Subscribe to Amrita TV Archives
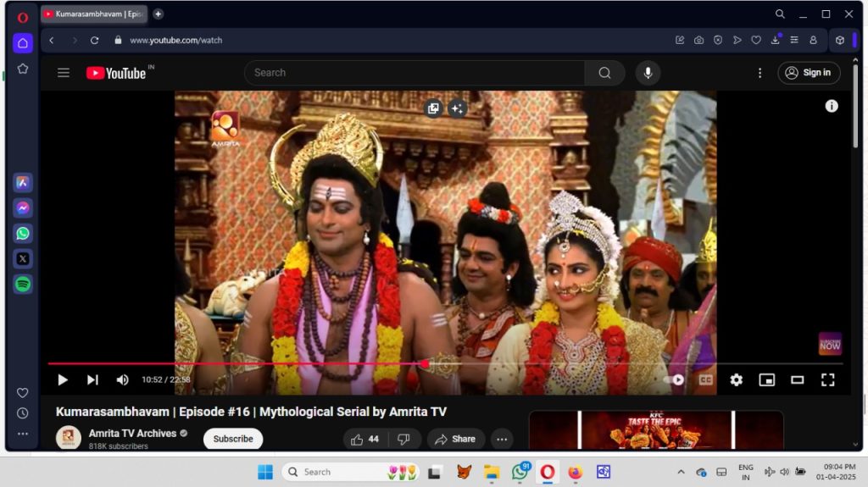This screenshot has height=487, width=868. (233, 439)
